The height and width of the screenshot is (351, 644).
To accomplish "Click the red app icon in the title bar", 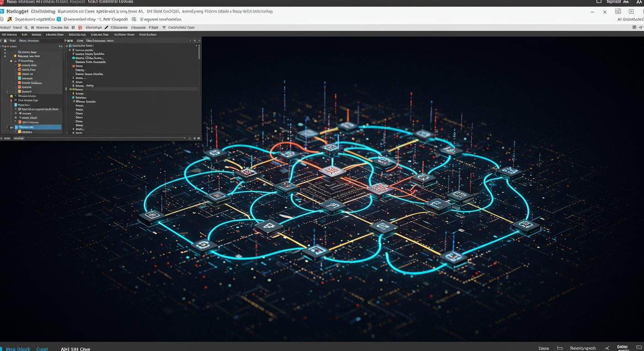I will [2, 2].
